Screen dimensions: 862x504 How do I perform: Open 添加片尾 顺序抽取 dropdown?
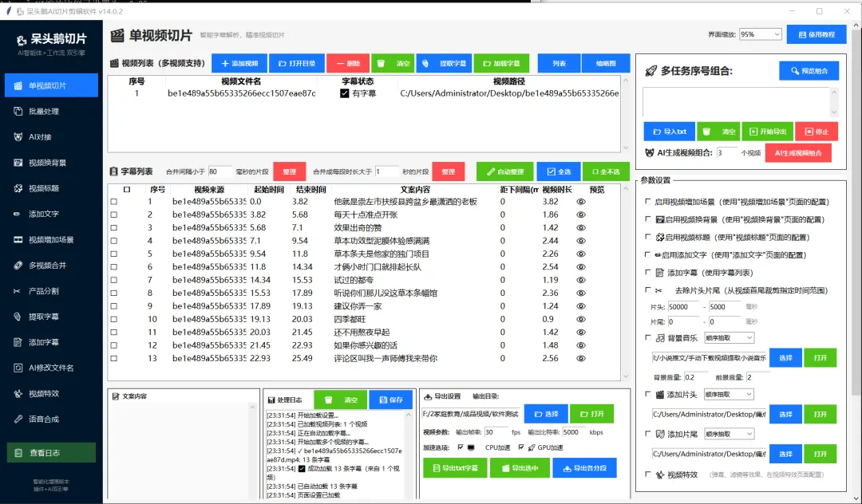[x=729, y=434]
